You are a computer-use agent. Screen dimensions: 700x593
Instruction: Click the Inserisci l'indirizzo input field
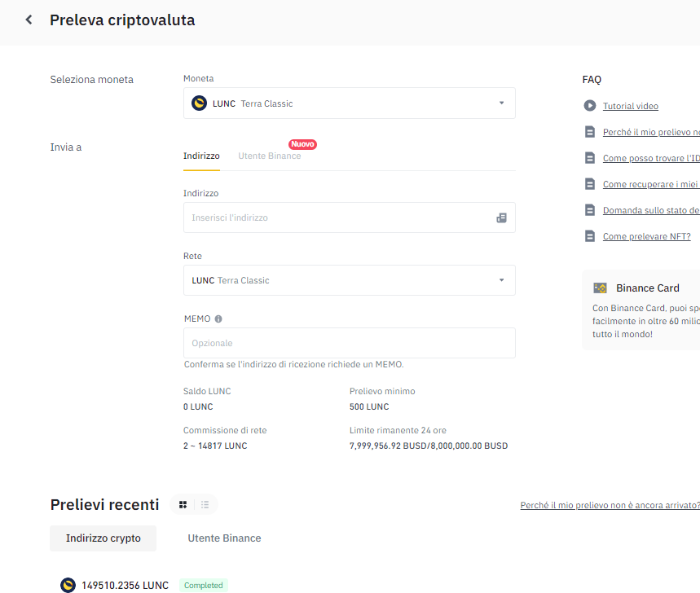[x=338, y=217]
